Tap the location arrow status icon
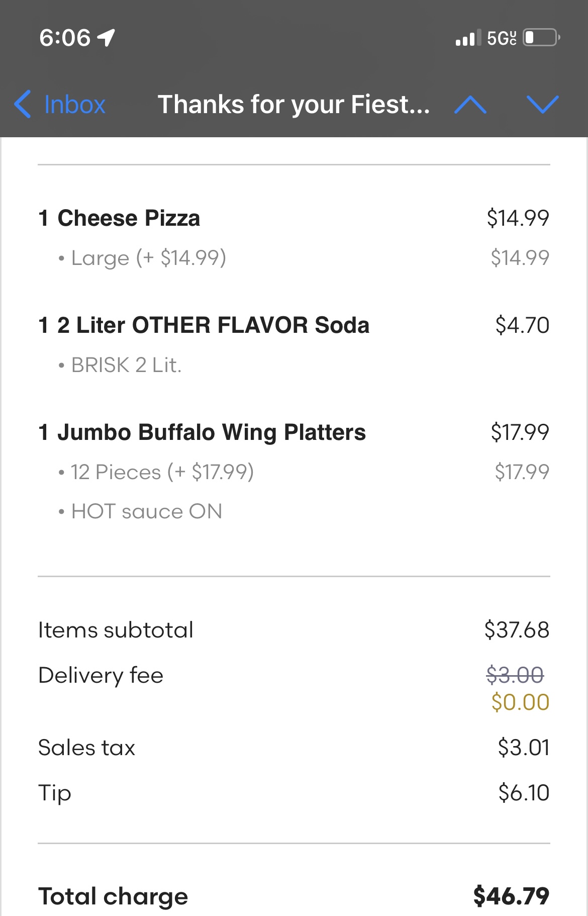This screenshot has width=588, height=916. (107, 38)
